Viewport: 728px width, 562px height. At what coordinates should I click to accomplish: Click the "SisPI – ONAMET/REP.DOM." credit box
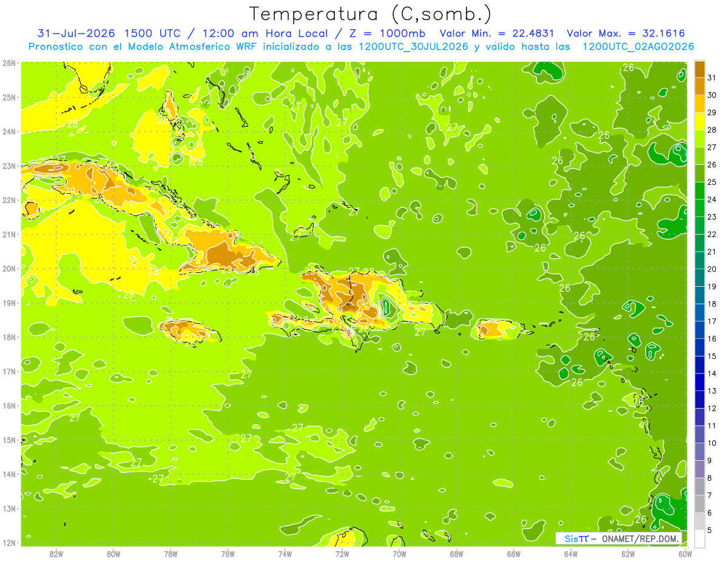pos(619,538)
